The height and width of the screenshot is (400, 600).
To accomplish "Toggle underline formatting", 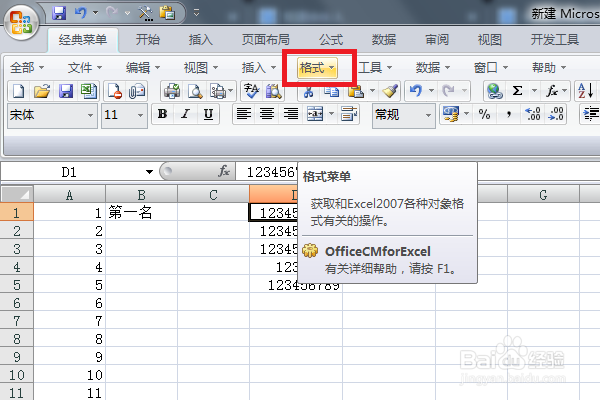I will pyautogui.click(x=208, y=114).
